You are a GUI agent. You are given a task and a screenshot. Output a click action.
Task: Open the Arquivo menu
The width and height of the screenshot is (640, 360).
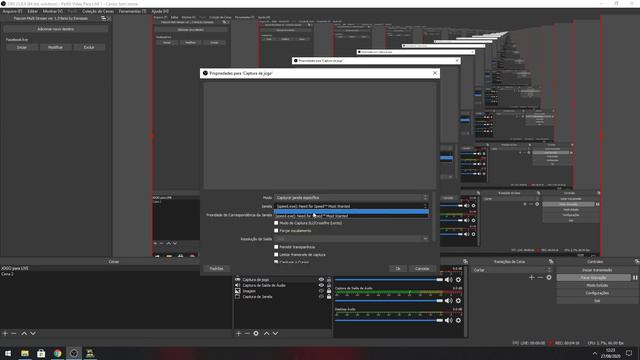pos(12,11)
